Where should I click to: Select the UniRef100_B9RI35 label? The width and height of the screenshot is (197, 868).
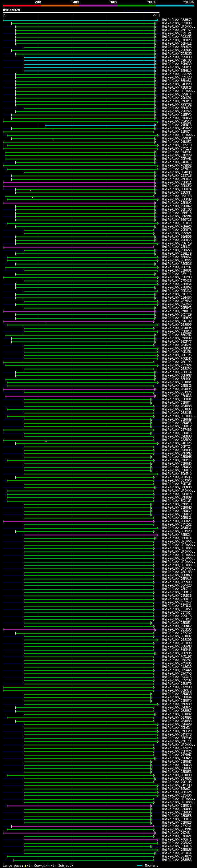pos(177,61)
